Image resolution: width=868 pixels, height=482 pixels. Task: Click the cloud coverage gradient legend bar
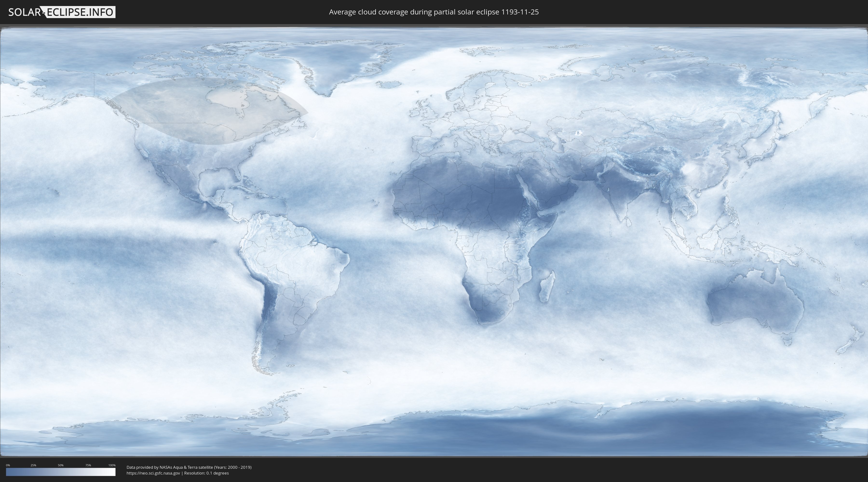click(61, 472)
